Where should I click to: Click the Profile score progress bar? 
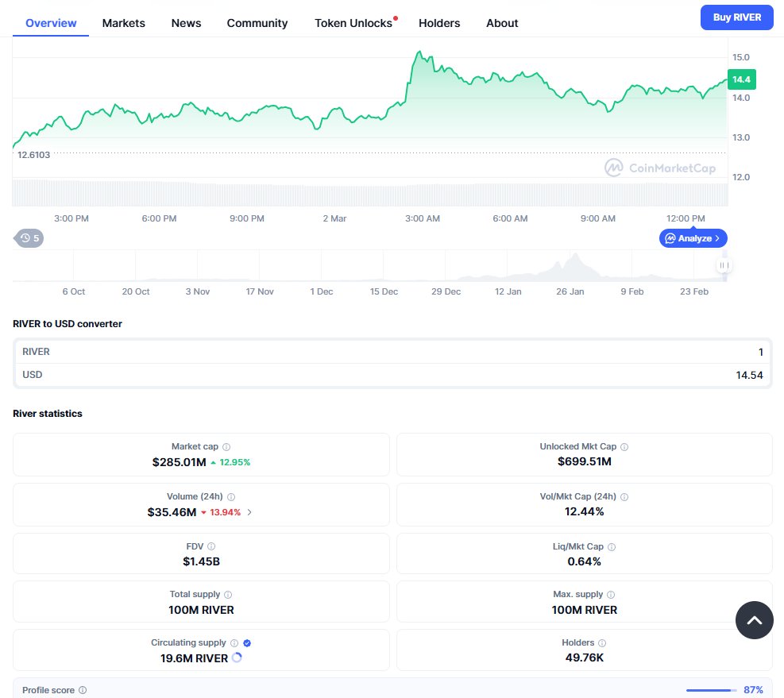tap(711, 690)
